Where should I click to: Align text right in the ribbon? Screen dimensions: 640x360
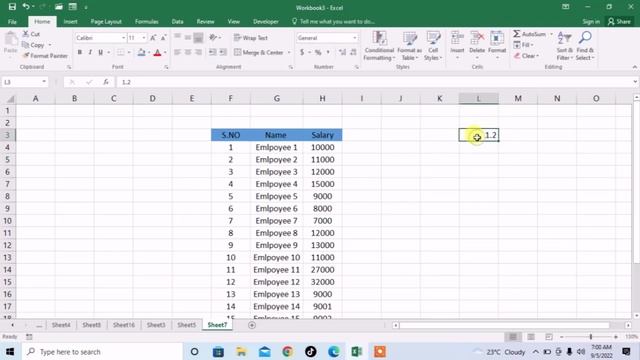coord(198,52)
